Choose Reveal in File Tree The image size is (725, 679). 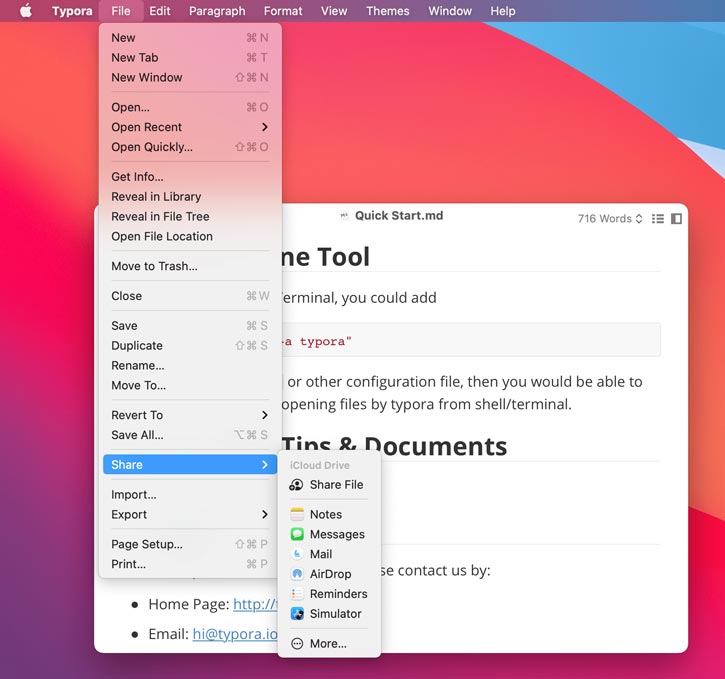[x=190, y=216]
